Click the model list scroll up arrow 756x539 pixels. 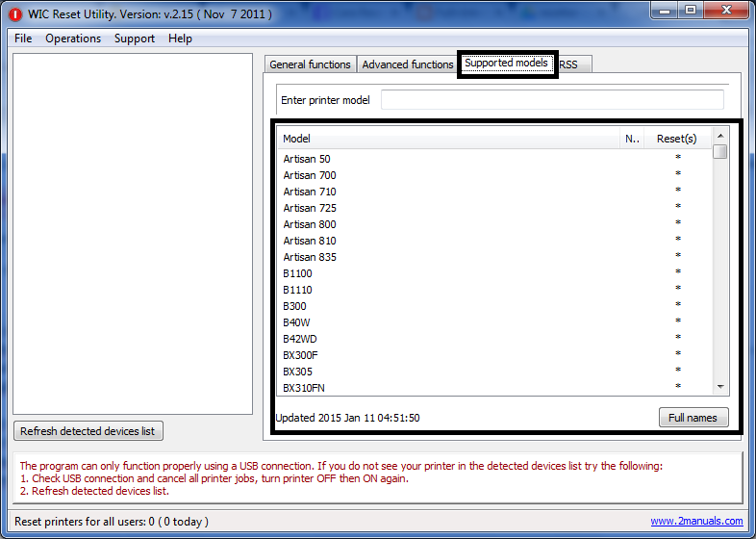720,136
